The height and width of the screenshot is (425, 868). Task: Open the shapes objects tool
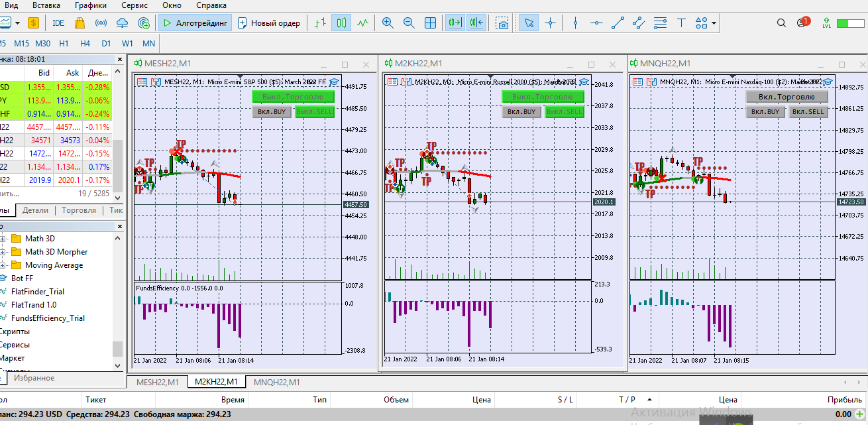pos(702,23)
